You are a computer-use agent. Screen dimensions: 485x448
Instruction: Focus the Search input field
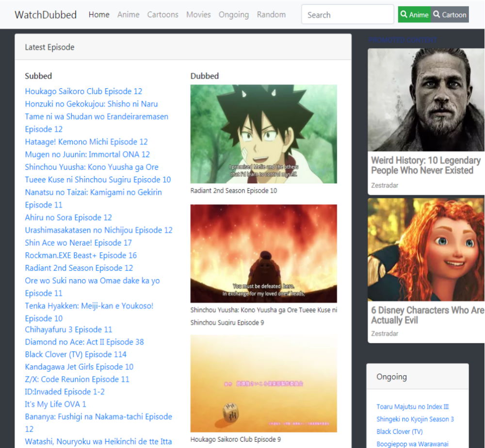coord(348,14)
